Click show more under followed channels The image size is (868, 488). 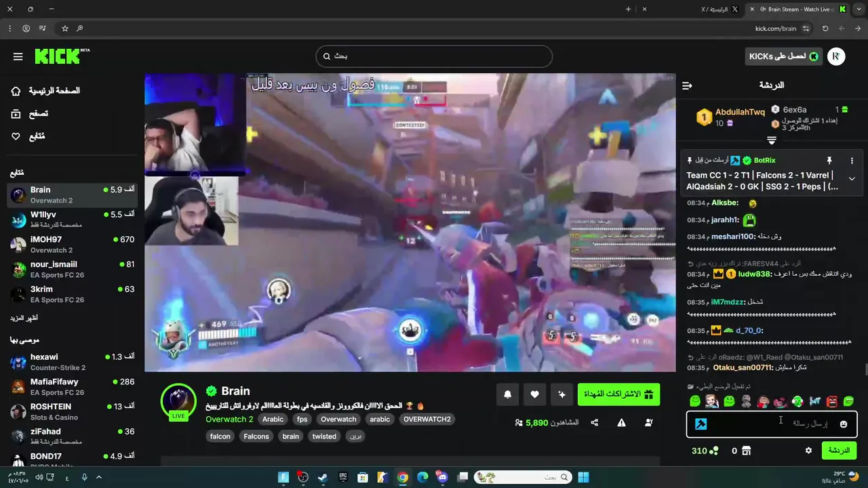(24, 318)
